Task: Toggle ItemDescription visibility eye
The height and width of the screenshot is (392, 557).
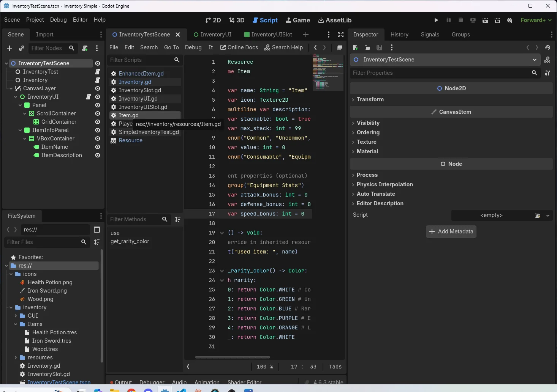Action: point(98,155)
